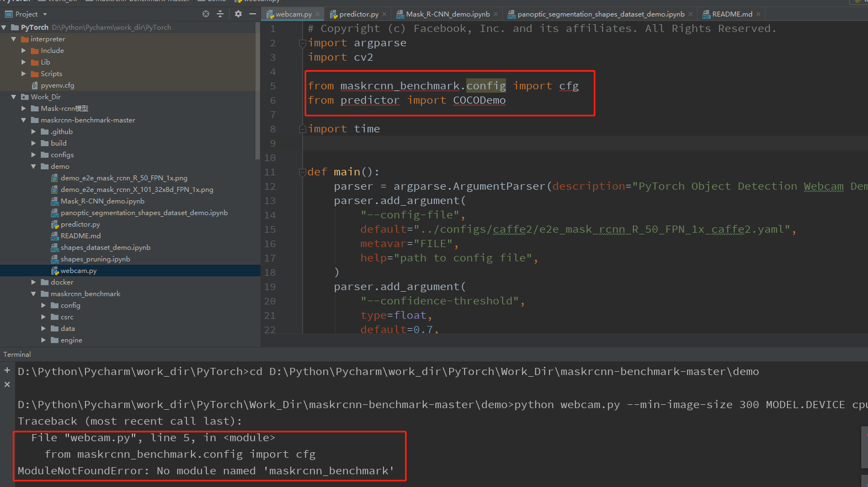Expand the docker folder
The width and height of the screenshot is (868, 487).
(34, 282)
